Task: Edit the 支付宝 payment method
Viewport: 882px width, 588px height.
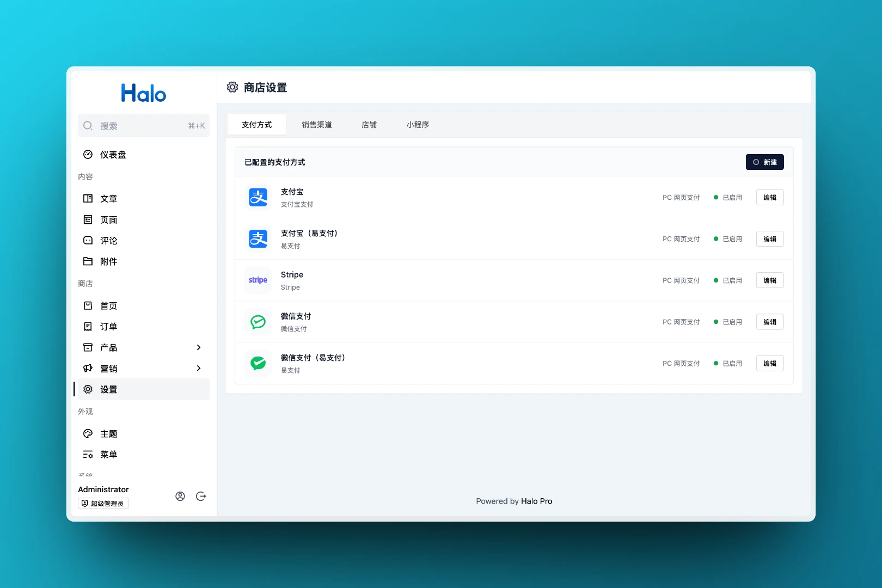Action: click(770, 197)
